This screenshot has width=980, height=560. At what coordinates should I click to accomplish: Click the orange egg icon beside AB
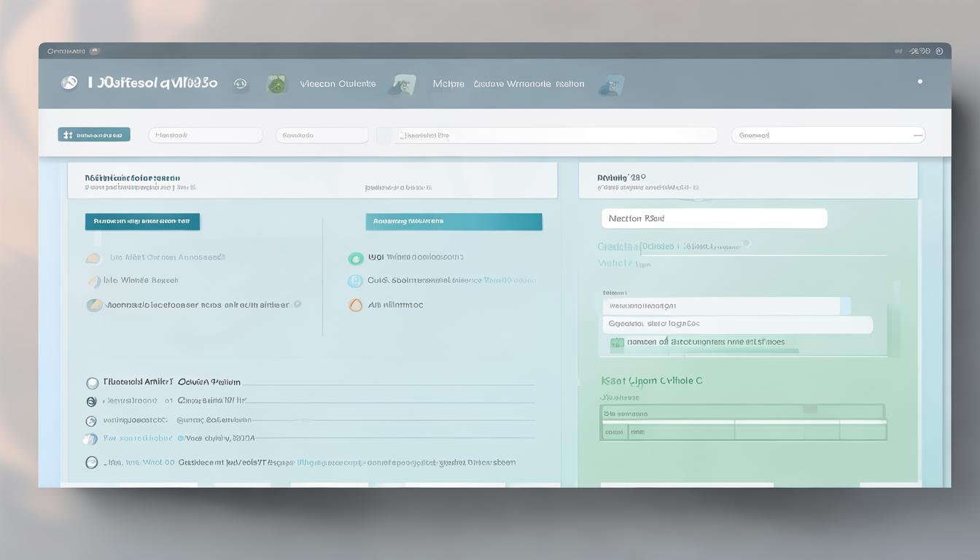[355, 305]
